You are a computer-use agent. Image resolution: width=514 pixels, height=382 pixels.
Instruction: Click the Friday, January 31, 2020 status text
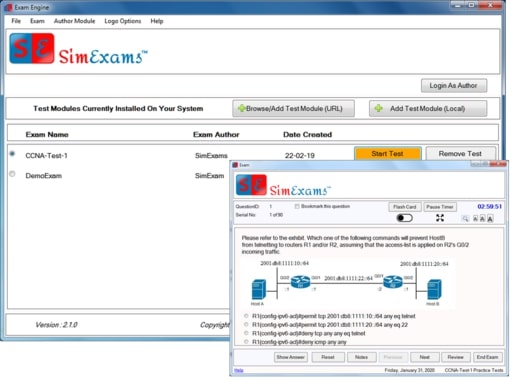point(410,370)
